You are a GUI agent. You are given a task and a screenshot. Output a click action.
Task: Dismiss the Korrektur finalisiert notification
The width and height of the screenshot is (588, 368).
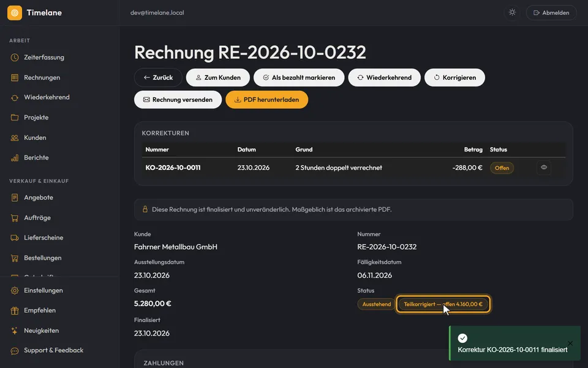570,343
